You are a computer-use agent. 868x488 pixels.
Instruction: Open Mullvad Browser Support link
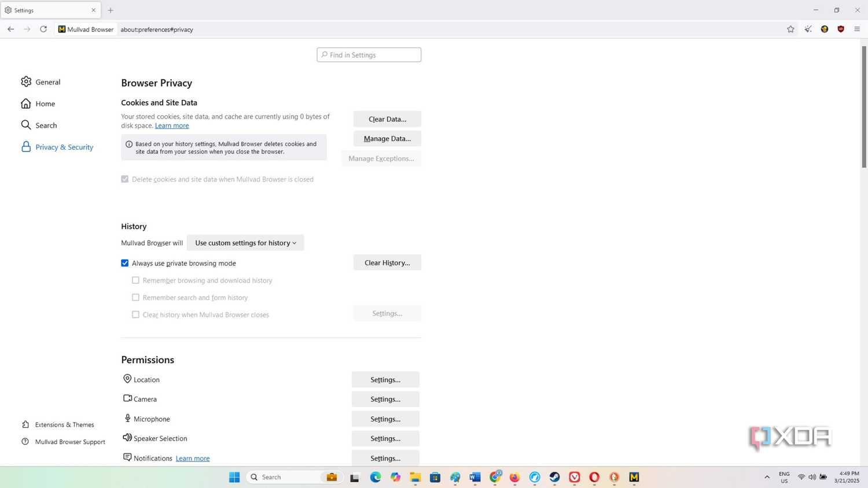point(64,442)
